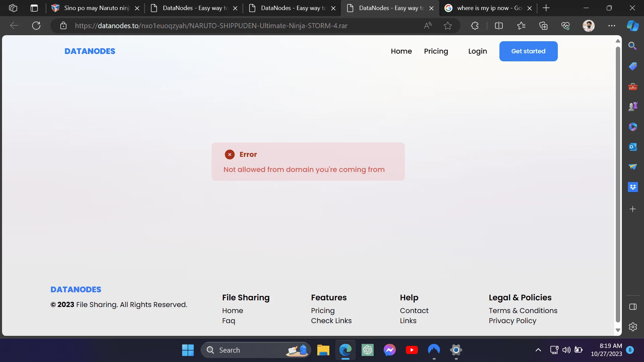The width and height of the screenshot is (644, 362).
Task: Go back to the previous page
Action: click(x=14, y=25)
